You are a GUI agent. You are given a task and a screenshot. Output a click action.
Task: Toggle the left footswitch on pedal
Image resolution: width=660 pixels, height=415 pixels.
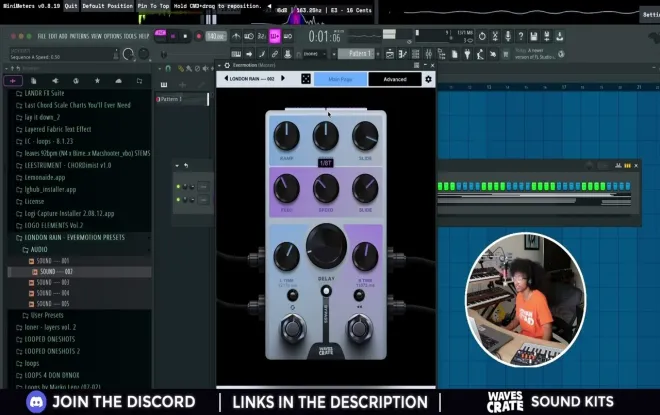pyautogui.click(x=293, y=328)
